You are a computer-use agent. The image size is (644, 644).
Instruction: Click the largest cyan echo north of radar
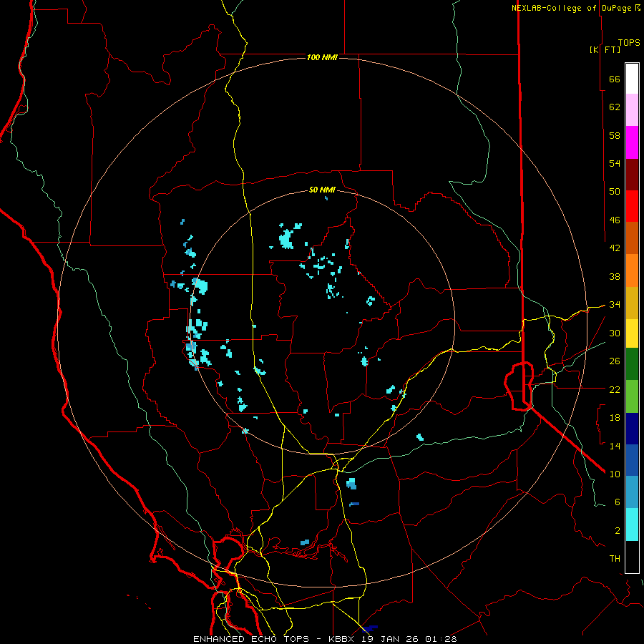(287, 239)
